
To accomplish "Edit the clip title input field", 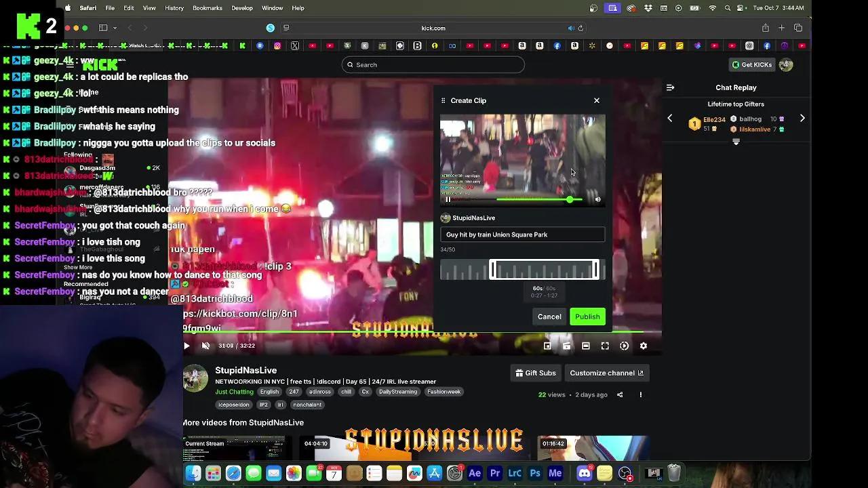I will click(522, 235).
